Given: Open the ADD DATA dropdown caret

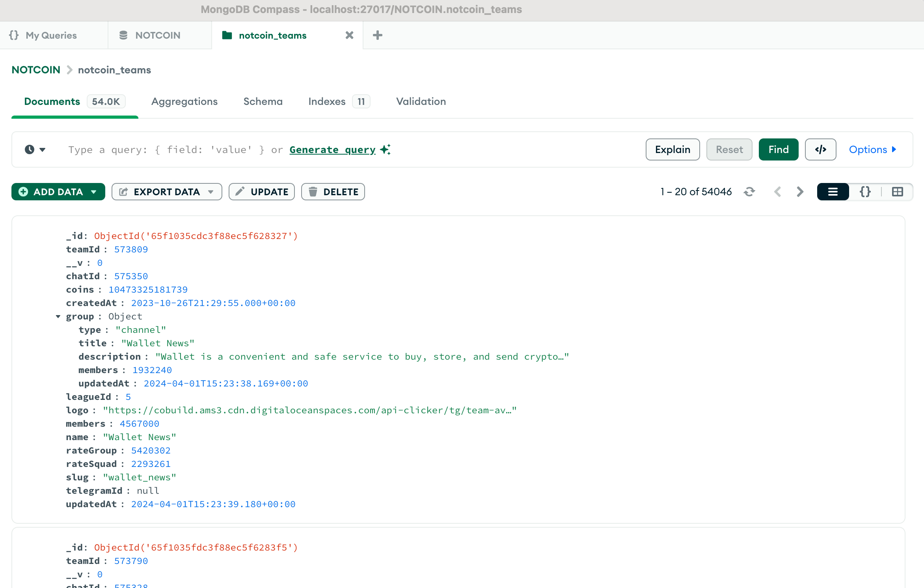Looking at the screenshot, I should [94, 192].
